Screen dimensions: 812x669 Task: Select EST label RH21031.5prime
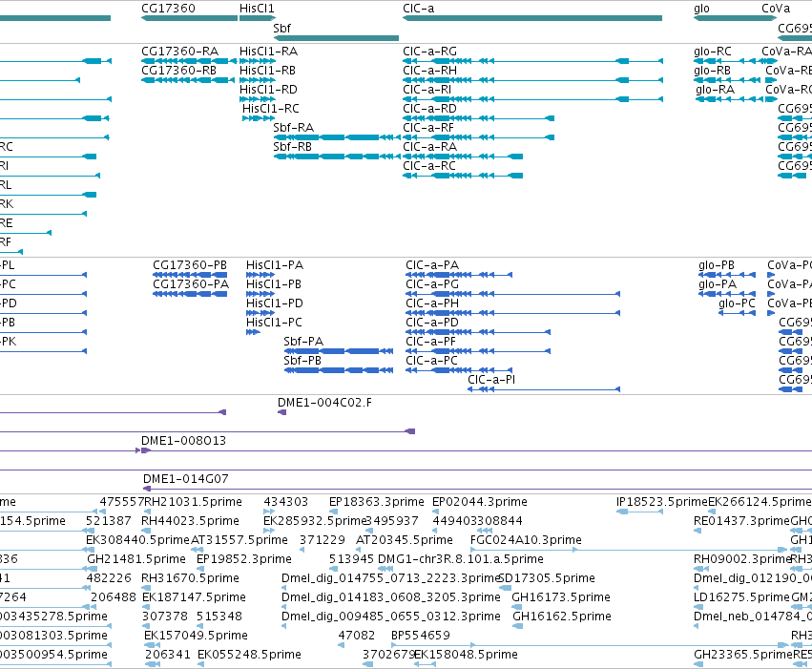pyautogui.click(x=193, y=502)
